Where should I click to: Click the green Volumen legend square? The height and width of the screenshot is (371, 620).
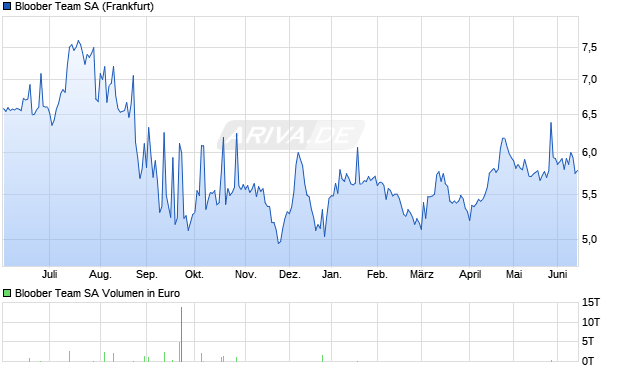point(7,293)
